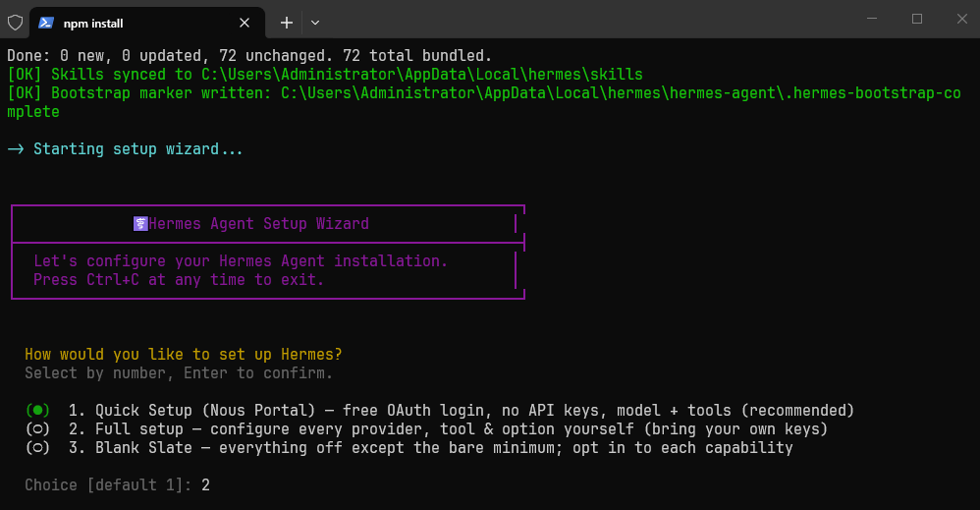Viewport: 980px width, 510px height.
Task: Click the 'Choice [default 1]:' prompt label
Action: [x=108, y=485]
